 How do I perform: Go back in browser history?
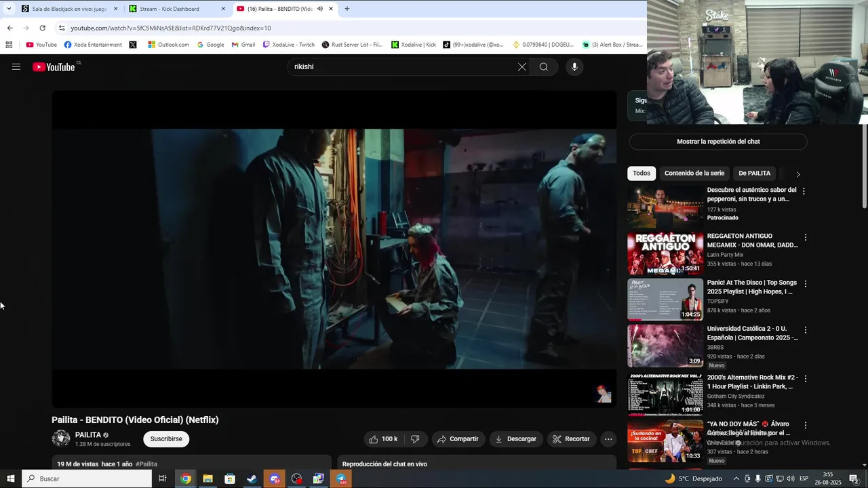pos(9,28)
